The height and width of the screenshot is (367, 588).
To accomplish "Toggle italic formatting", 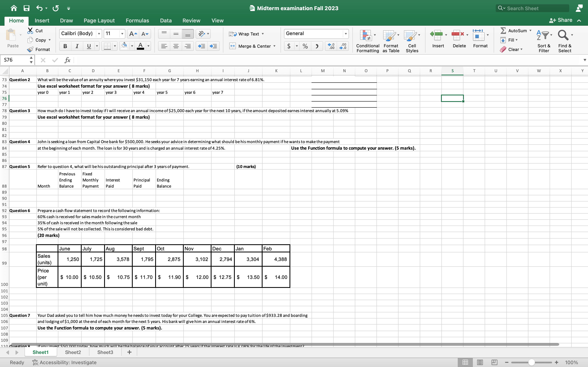I will pos(77,46).
